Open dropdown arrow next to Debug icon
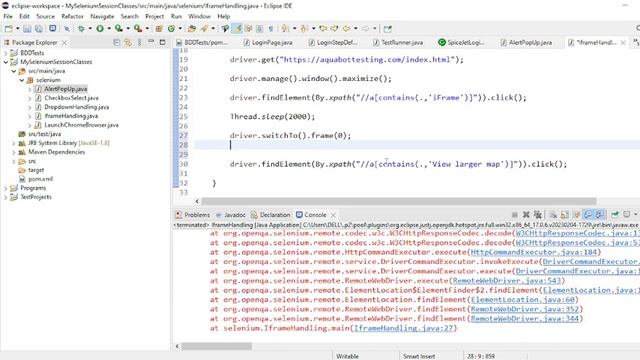 point(90,29)
